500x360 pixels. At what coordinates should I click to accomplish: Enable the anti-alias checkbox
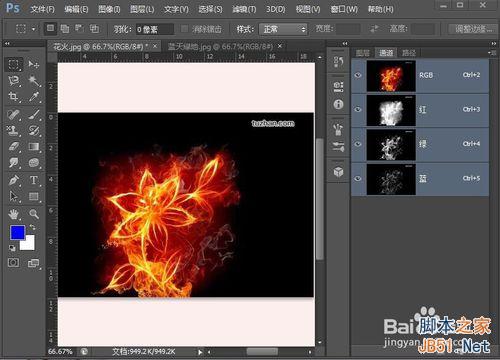pos(184,29)
